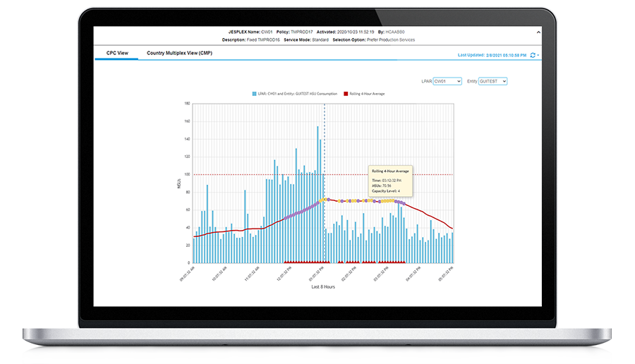The width and height of the screenshot is (635, 364).
Task: Toggle the blue HSU Consumption legend square
Action: tap(253, 94)
